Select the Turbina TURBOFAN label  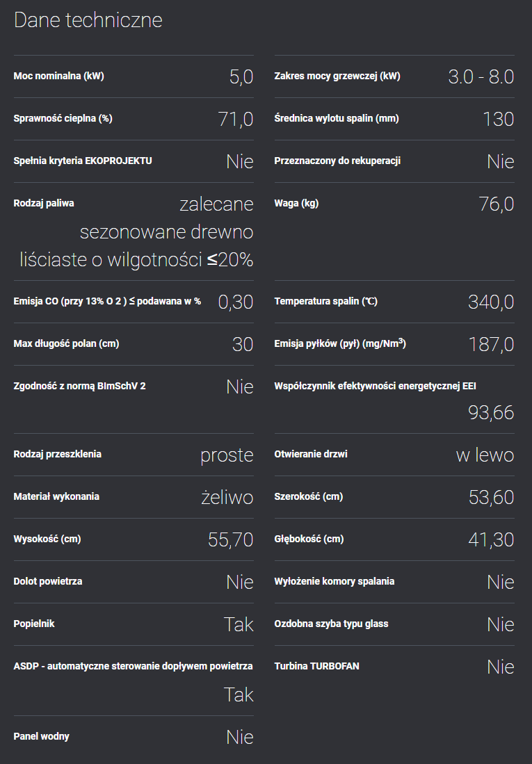click(317, 666)
